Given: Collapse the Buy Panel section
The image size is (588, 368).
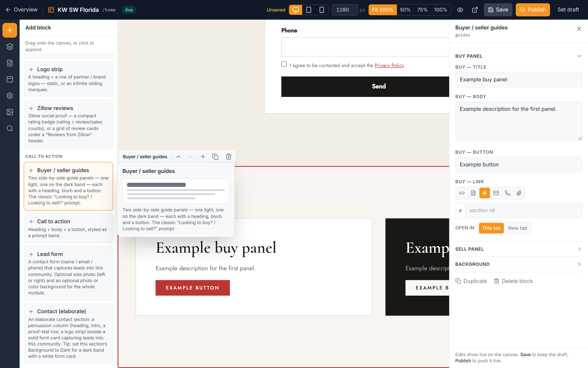Looking at the screenshot, I should (519, 56).
